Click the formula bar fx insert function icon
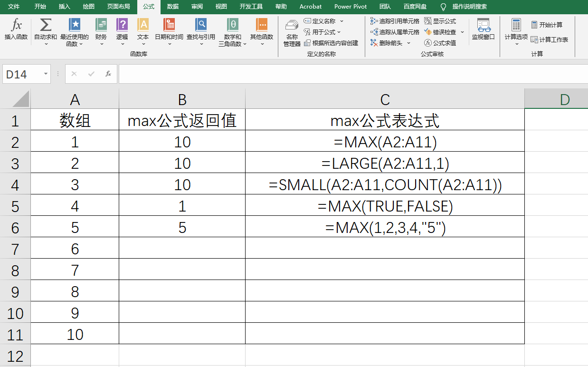 [x=108, y=74]
